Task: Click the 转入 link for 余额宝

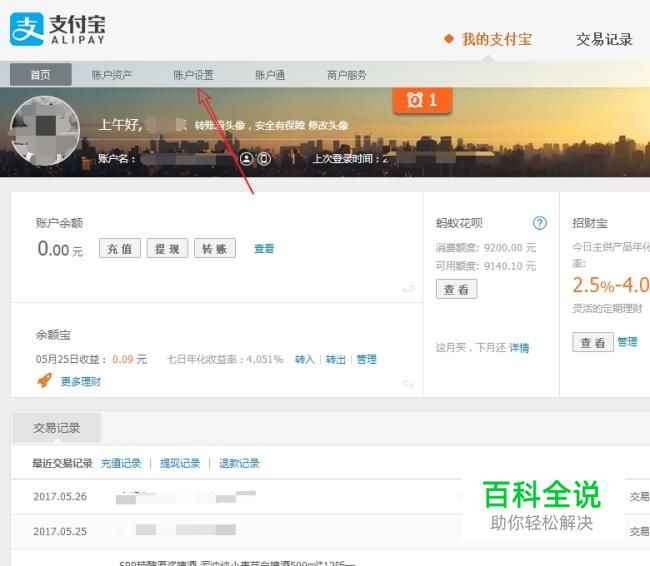Action: tap(305, 359)
